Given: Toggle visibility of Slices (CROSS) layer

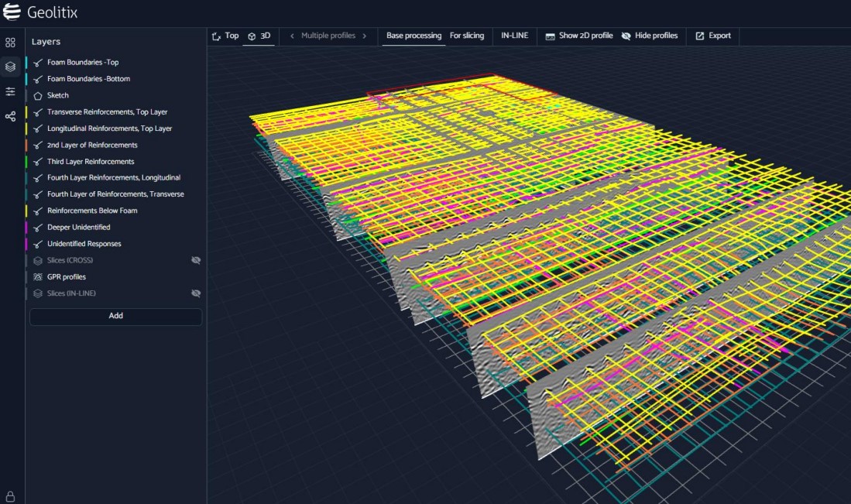Looking at the screenshot, I should pos(196,260).
